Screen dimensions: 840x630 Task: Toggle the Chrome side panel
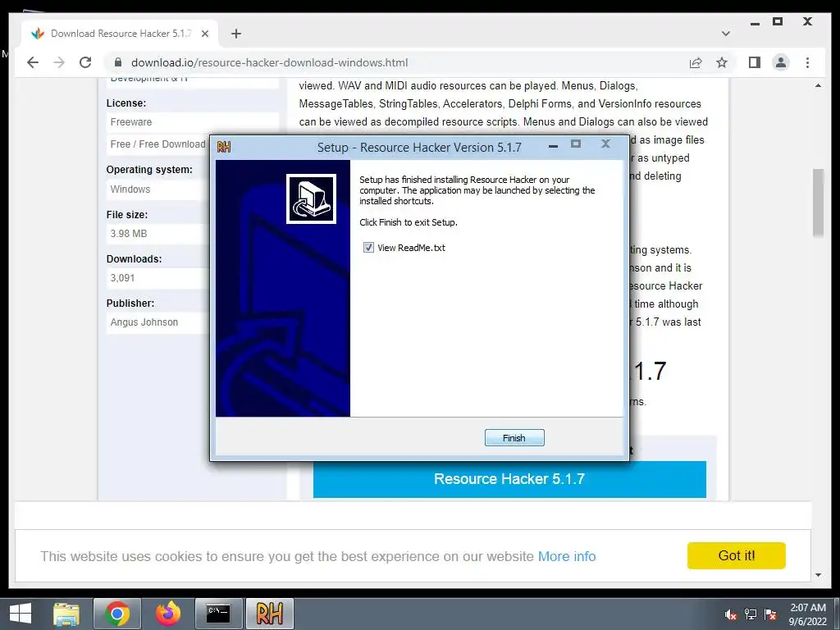pos(755,62)
